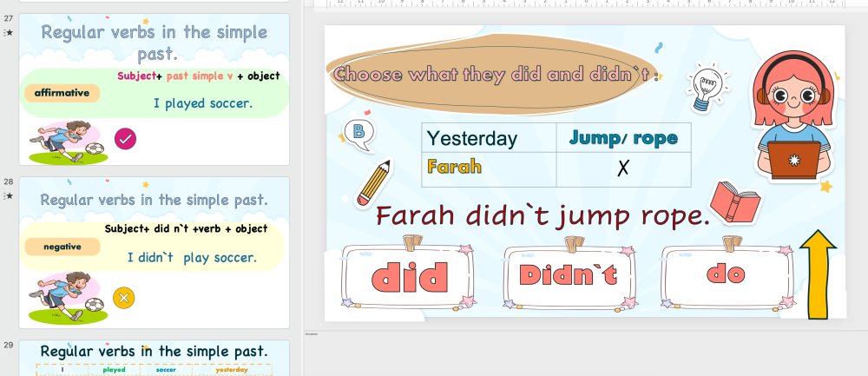The height and width of the screenshot is (376, 868).
Task: Choose the "Didn`t" answer card
Action: pyautogui.click(x=569, y=275)
